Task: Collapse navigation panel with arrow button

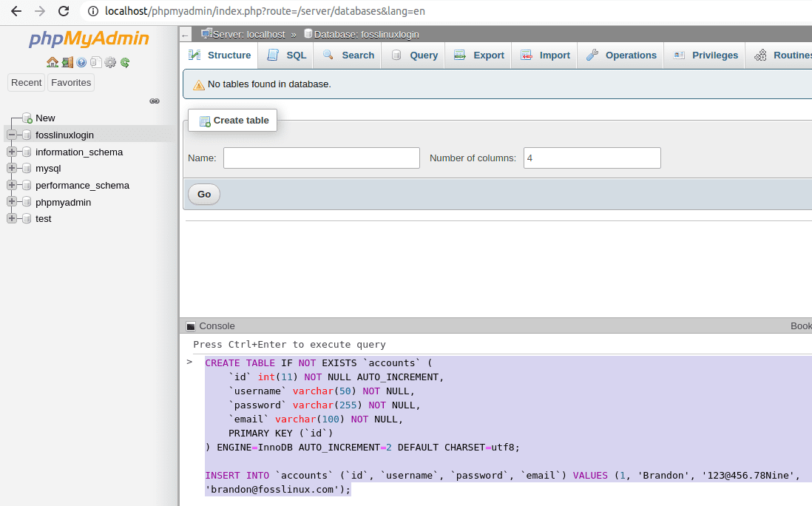Action: click(x=186, y=36)
